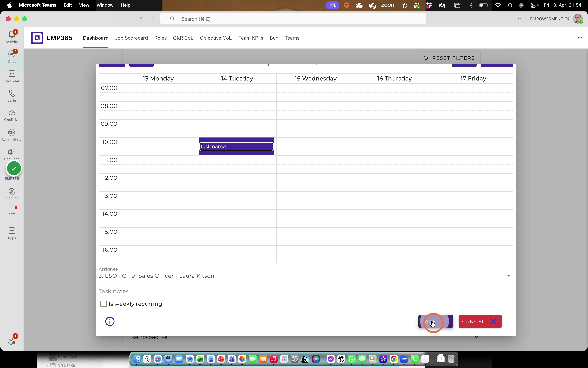The width and height of the screenshot is (588, 368).
Task: Open the Team KPI's tab
Action: pos(251,38)
